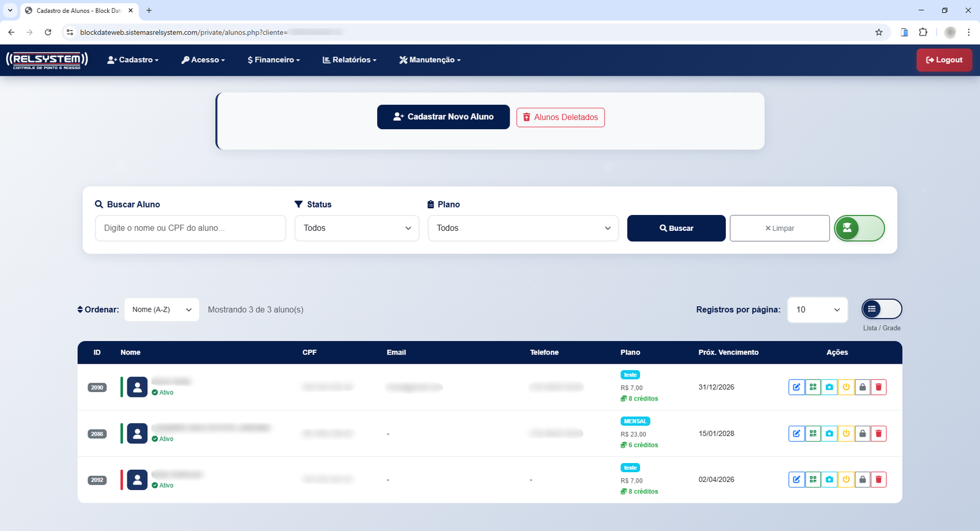Image resolution: width=980 pixels, height=531 pixels.
Task: Toggle the Lista / Grade view switch
Action: [881, 309]
